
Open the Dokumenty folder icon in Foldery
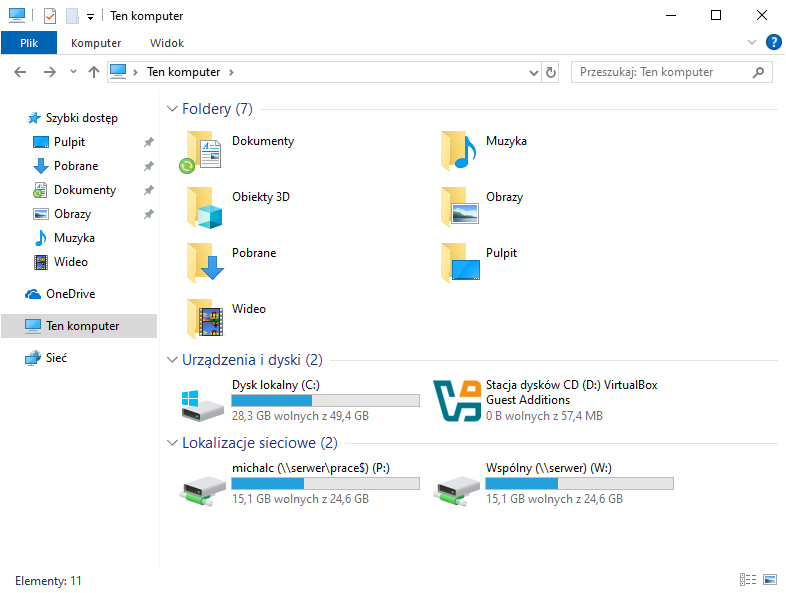click(x=201, y=151)
